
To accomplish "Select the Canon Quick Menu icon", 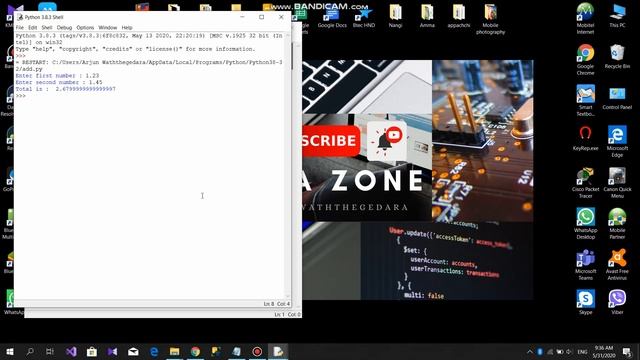I will point(617,183).
